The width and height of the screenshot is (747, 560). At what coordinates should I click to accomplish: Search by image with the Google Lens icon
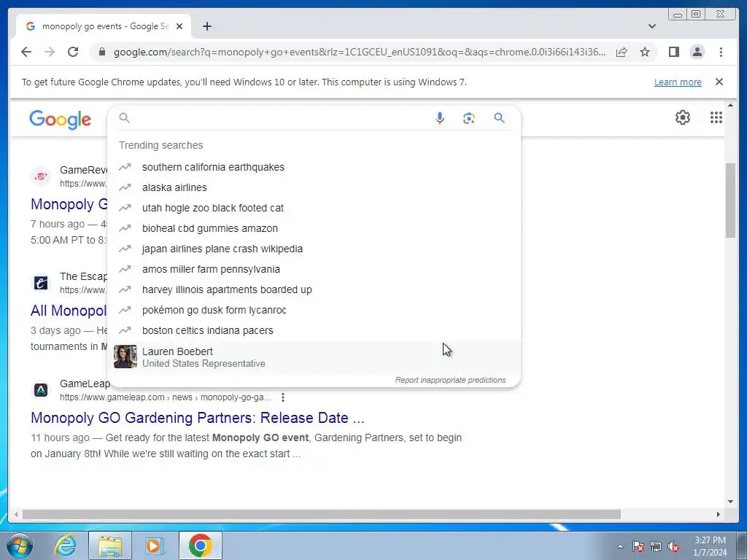[469, 118]
